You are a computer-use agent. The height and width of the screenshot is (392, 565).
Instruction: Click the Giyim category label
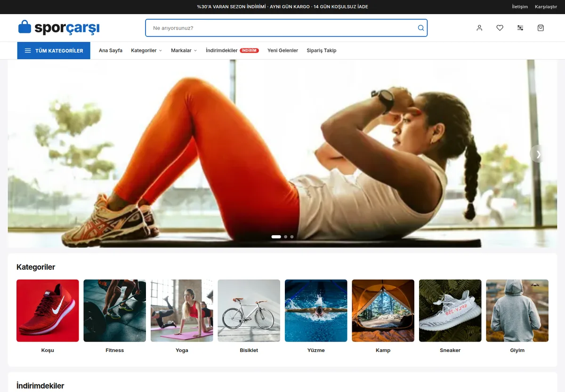click(517, 351)
